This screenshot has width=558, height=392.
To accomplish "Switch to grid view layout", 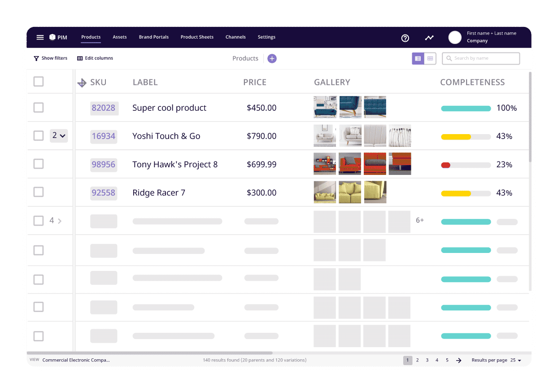I will [430, 58].
